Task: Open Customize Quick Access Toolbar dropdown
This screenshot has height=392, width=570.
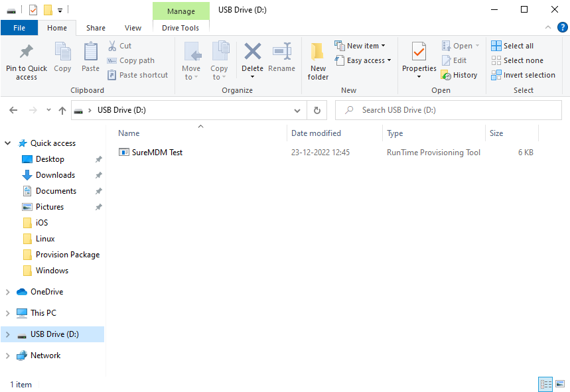Action: 60,11
